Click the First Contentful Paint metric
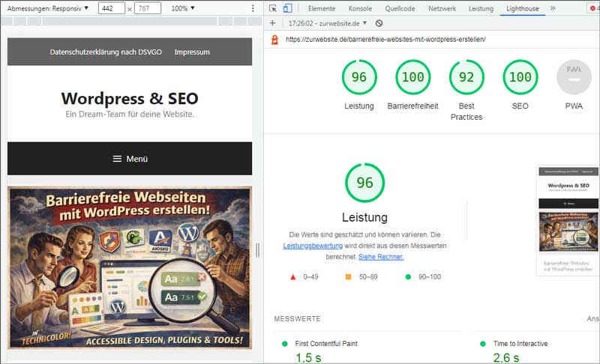Image resolution: width=600 pixels, height=364 pixels. (326, 343)
